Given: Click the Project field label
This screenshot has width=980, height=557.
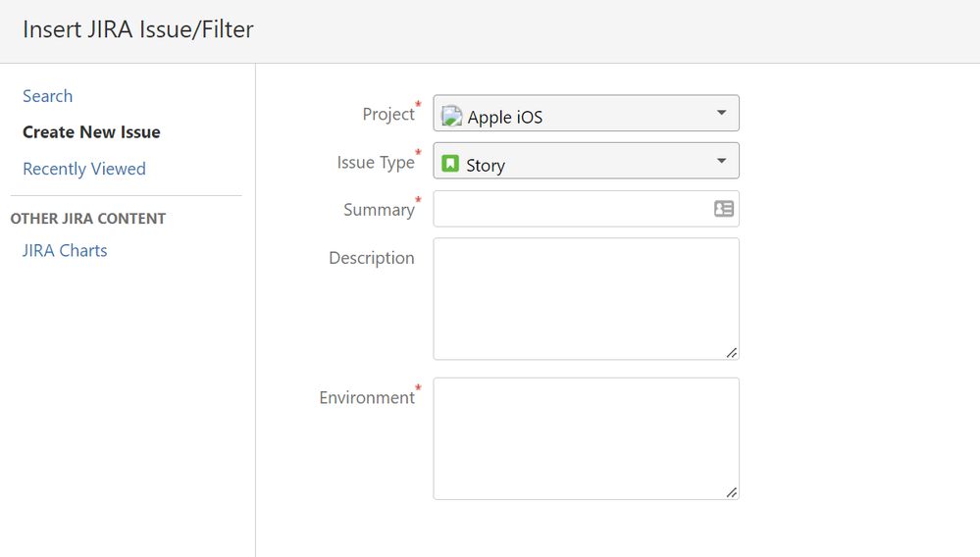Looking at the screenshot, I should pos(388,115).
